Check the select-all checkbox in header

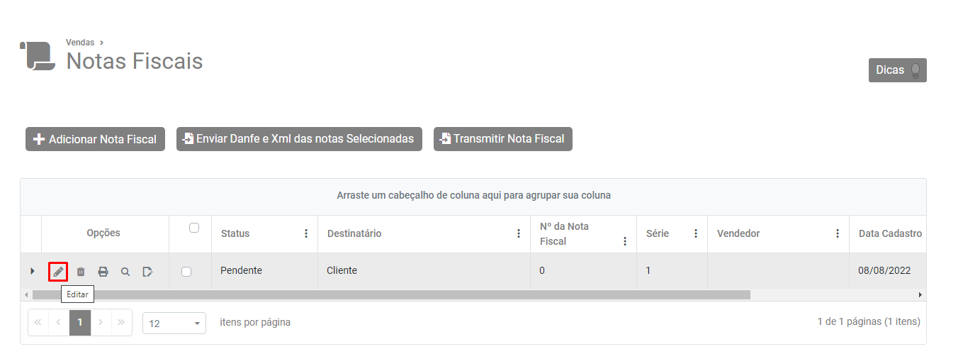[x=194, y=228]
